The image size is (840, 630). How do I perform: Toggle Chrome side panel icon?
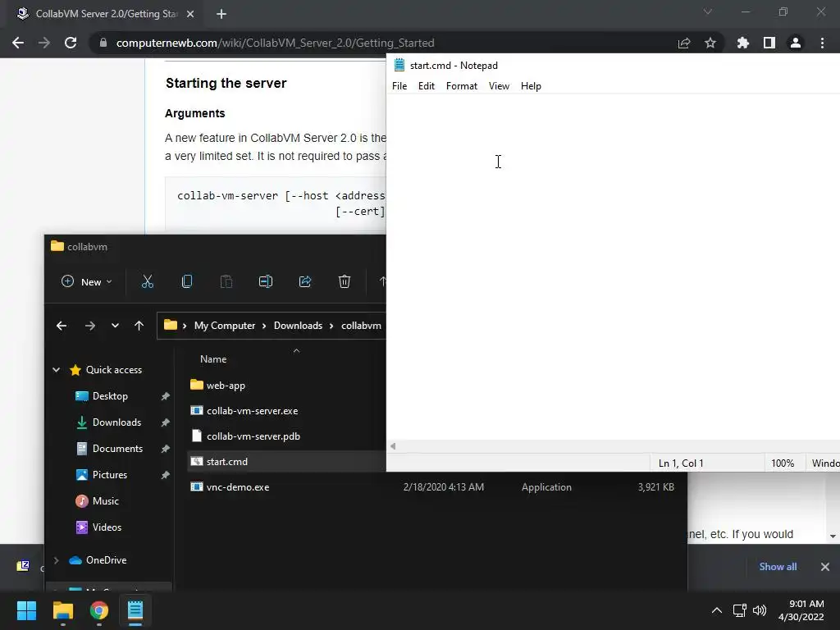point(769,43)
